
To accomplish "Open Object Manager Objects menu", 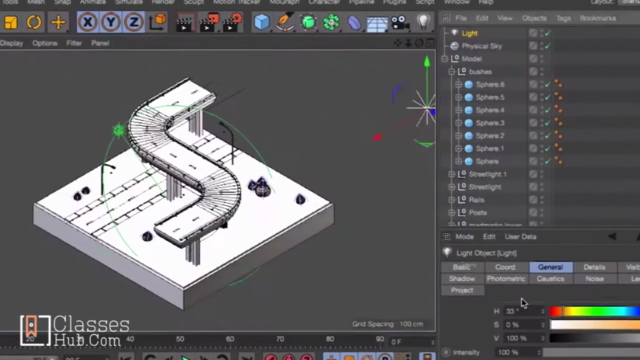I will point(534,18).
